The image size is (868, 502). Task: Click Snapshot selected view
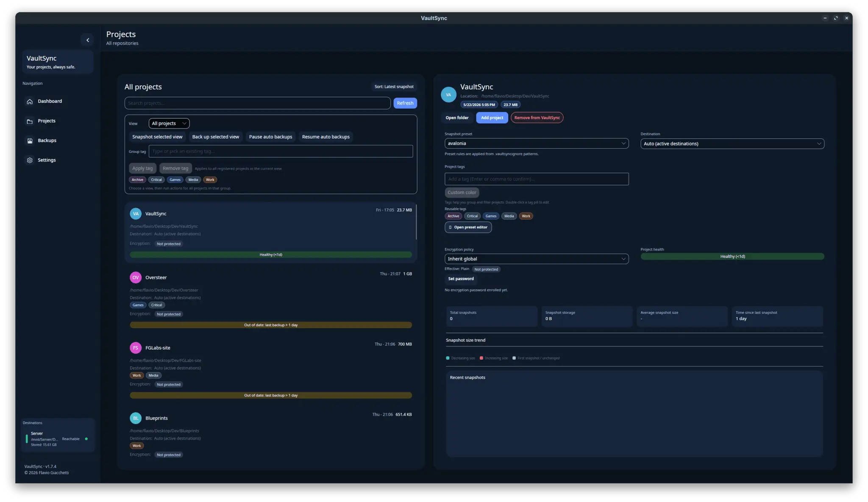click(x=157, y=137)
